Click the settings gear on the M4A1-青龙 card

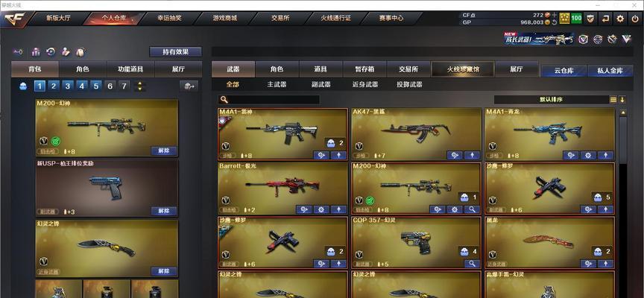588,155
